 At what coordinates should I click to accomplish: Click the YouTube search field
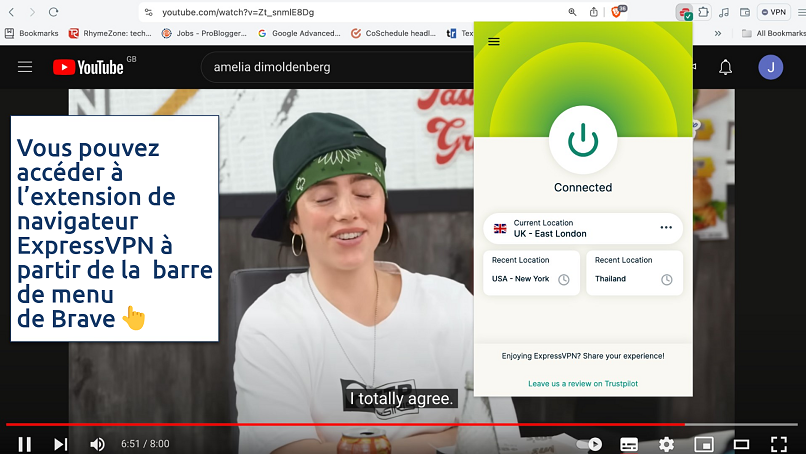[x=330, y=67]
